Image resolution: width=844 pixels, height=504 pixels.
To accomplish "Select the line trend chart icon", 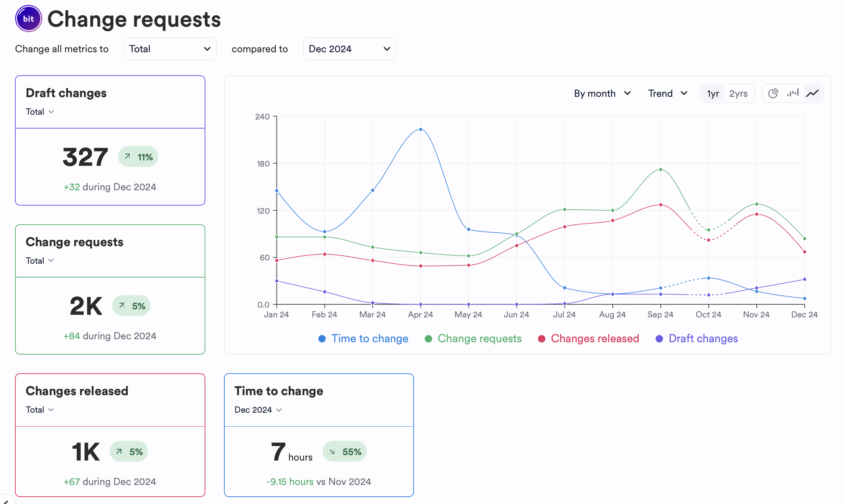I will coord(813,93).
